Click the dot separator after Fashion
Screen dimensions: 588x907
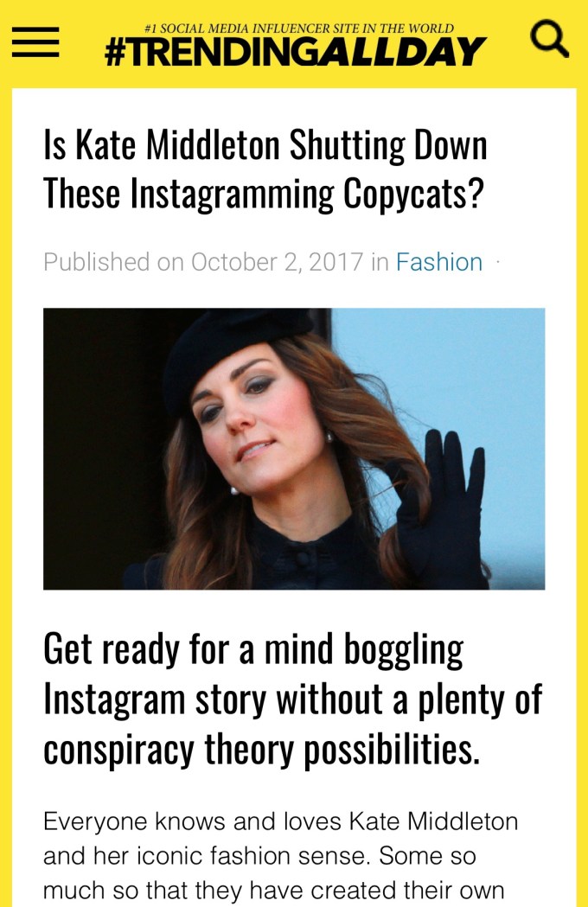[498, 263]
